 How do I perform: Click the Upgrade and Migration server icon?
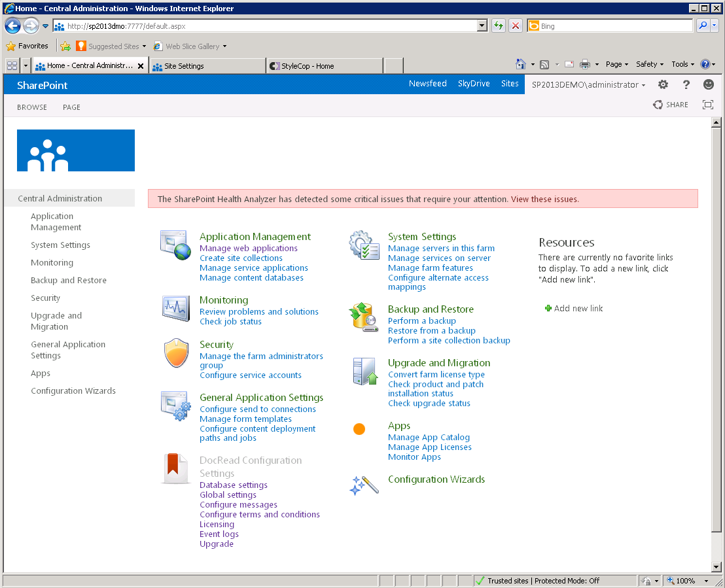pos(365,371)
